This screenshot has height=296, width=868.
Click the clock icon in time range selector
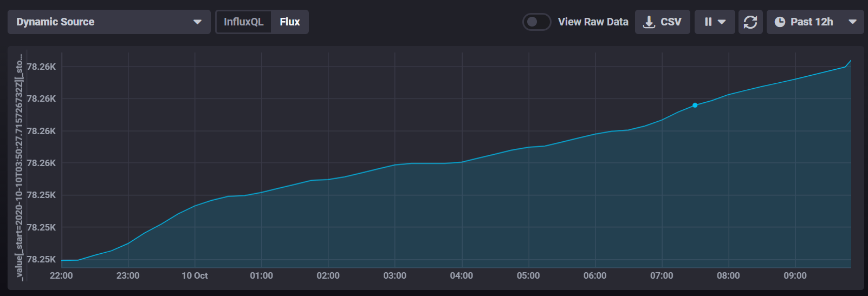(x=780, y=22)
